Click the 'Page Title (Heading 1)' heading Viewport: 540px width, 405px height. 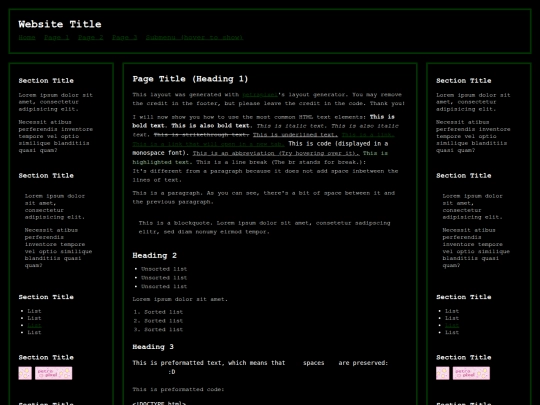(x=190, y=79)
